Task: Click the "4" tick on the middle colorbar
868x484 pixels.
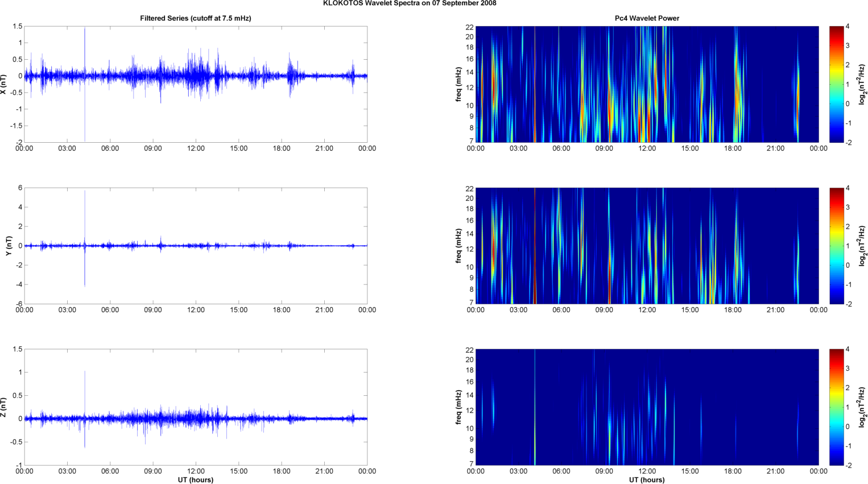Action: coord(848,188)
